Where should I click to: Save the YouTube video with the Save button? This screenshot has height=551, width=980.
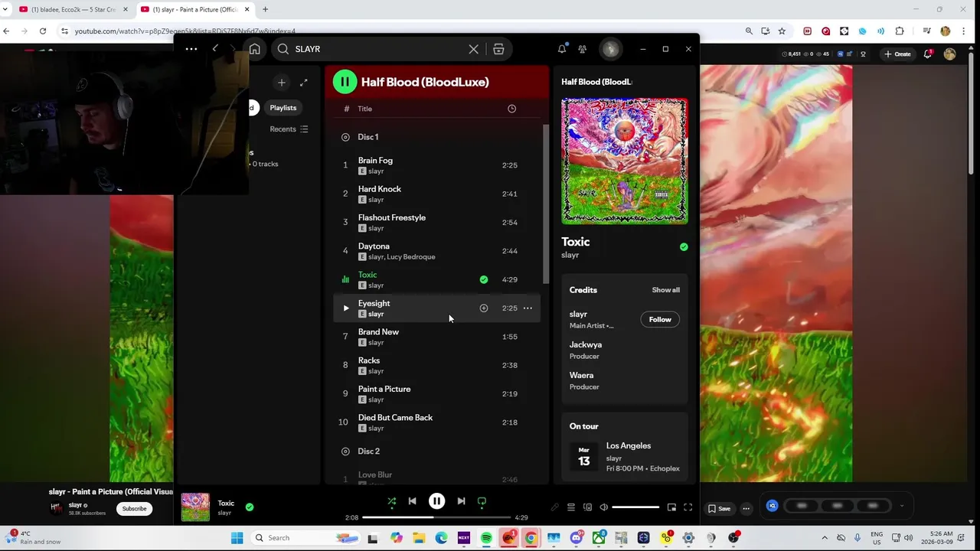point(719,509)
